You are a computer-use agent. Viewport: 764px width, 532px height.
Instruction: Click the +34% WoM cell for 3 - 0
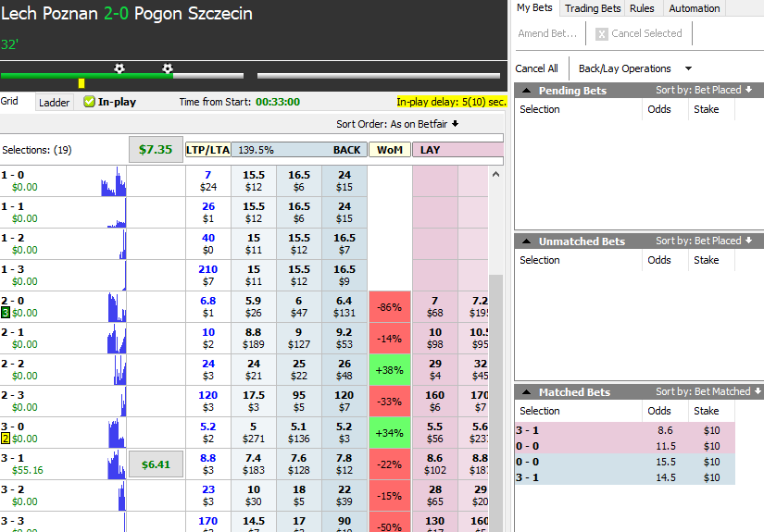(390, 433)
